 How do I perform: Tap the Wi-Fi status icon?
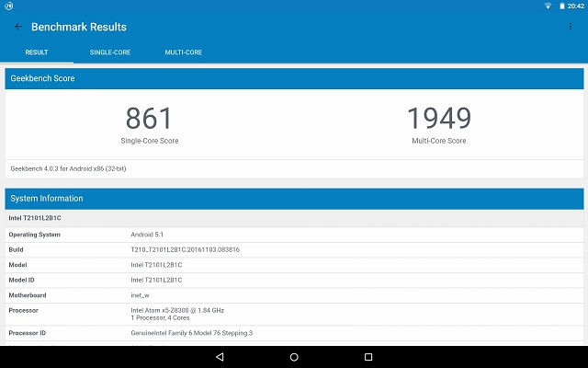(548, 6)
